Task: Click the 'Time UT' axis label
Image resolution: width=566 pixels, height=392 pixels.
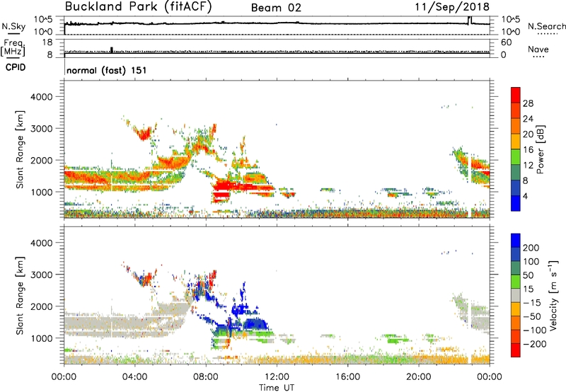Action: [277, 388]
